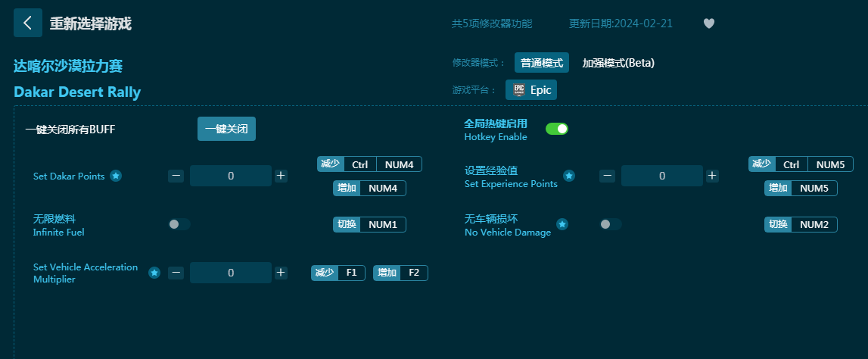
Task: Click the star beside Vehicle Acceleration Multiplier
Action: pos(154,273)
